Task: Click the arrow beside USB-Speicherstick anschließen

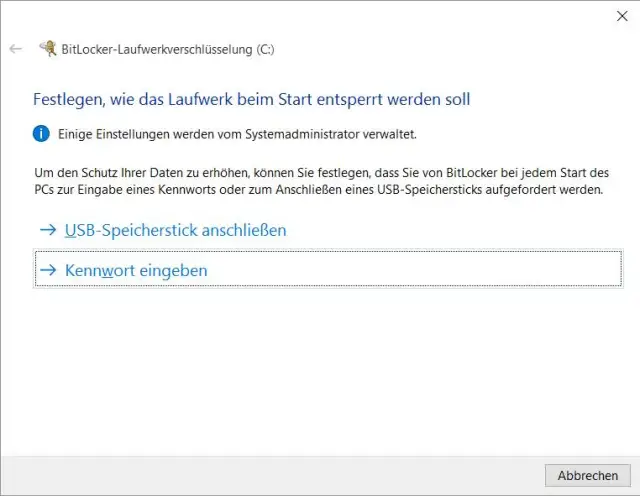Action: click(x=47, y=230)
